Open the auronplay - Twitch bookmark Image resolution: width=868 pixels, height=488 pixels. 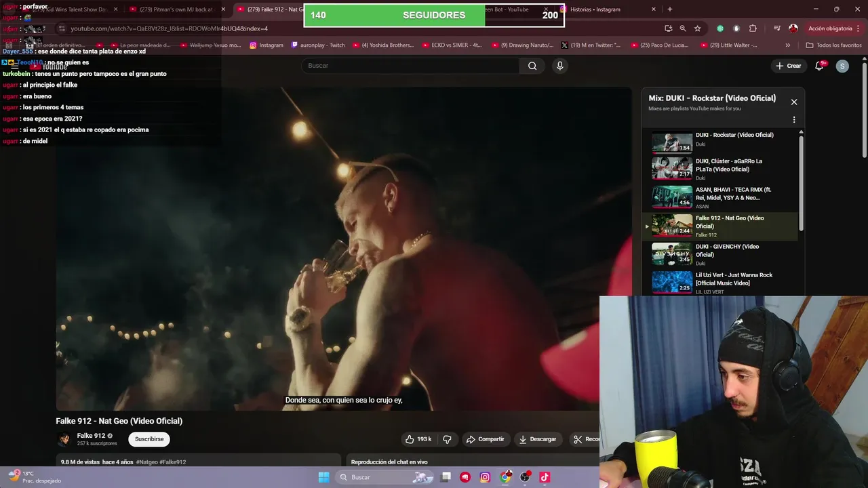(x=318, y=45)
